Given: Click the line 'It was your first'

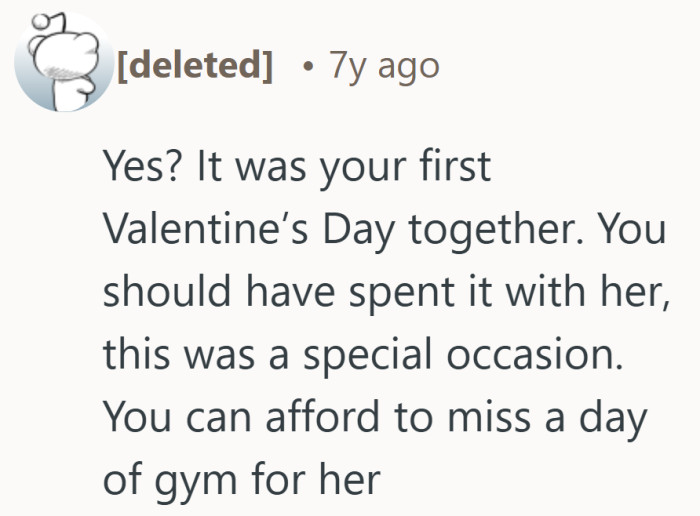Looking at the screenshot, I should (x=340, y=168).
